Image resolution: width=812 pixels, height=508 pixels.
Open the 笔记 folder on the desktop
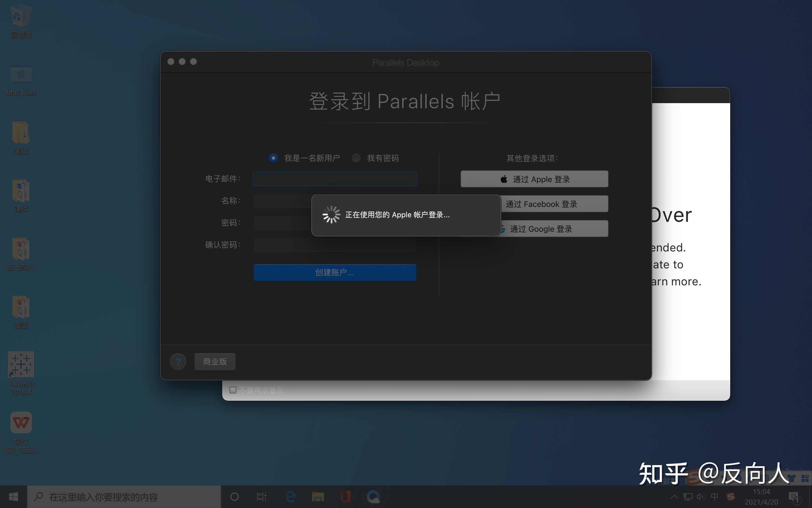21,138
